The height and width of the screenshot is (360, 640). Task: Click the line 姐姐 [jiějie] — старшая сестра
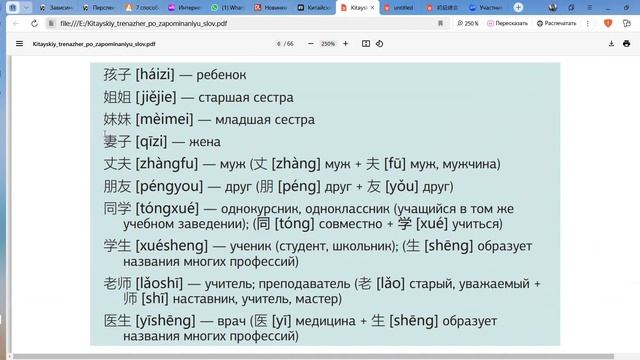point(198,97)
